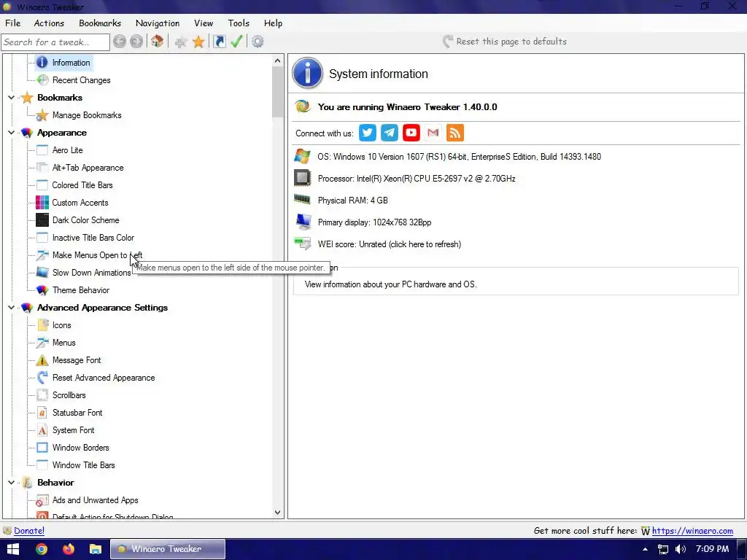
Task: Open the File menu
Action: (13, 23)
